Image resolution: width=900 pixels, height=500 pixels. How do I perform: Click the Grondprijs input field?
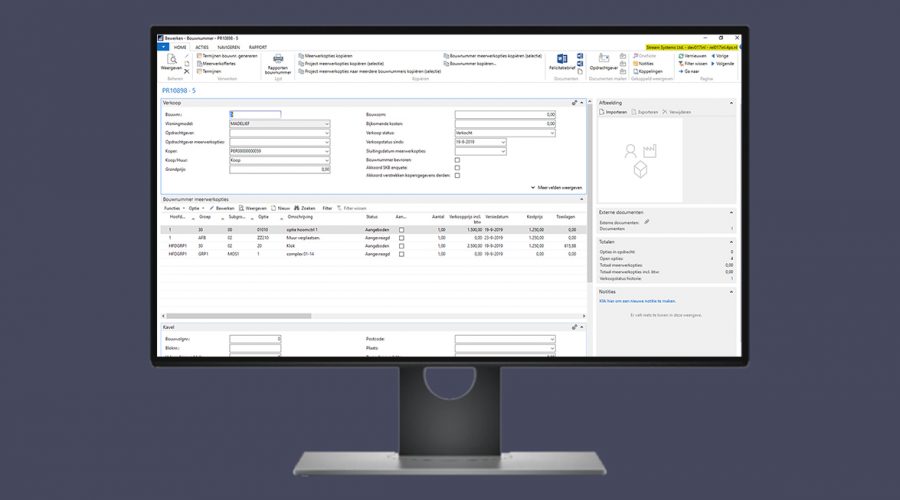click(280, 169)
